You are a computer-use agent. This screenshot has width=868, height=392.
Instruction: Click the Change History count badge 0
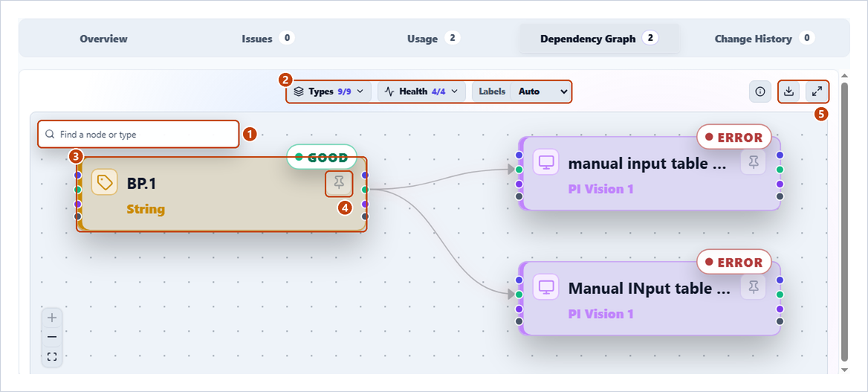pyautogui.click(x=806, y=38)
